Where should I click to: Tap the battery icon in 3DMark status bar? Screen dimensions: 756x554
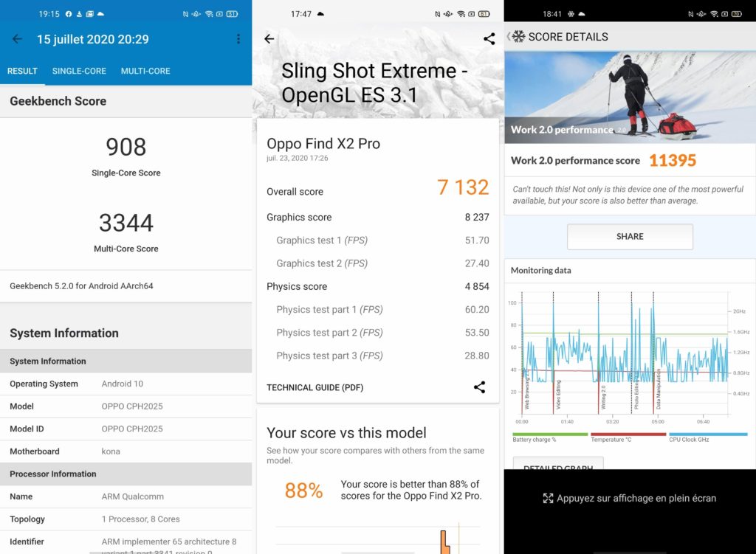pyautogui.click(x=484, y=14)
